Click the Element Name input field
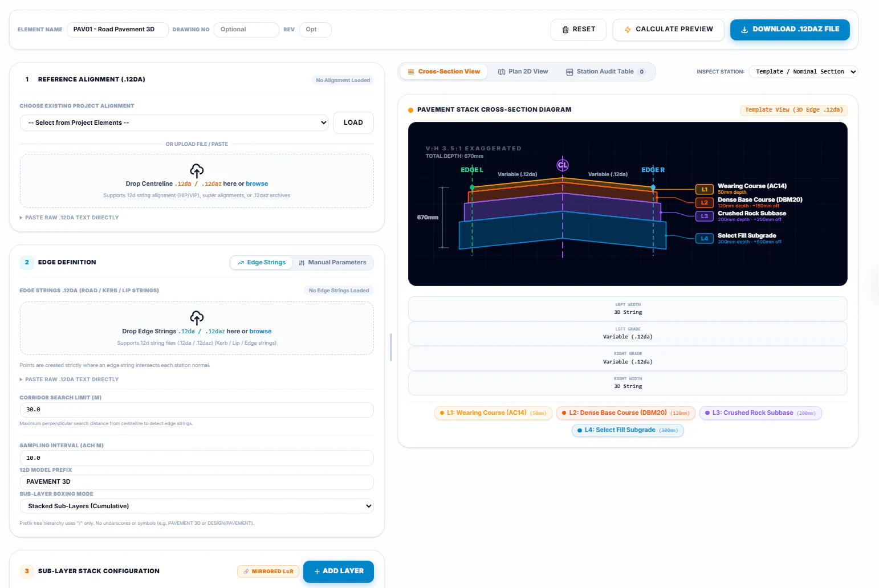 [x=117, y=30]
